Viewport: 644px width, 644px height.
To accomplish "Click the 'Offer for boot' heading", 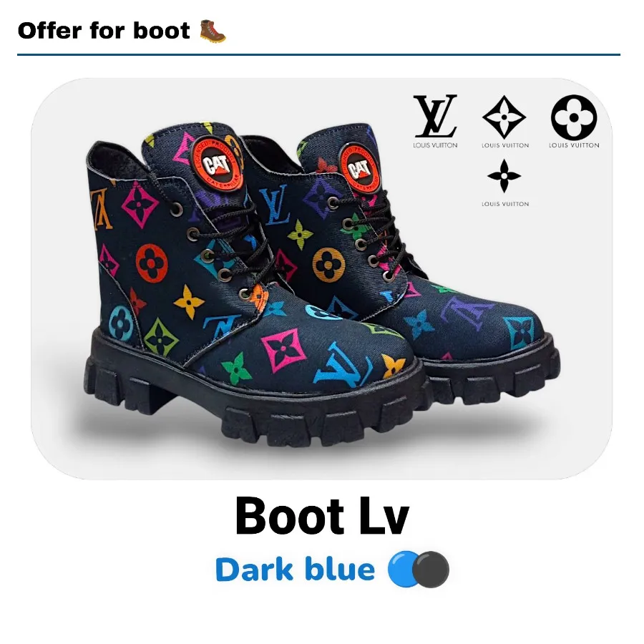I will (104, 31).
